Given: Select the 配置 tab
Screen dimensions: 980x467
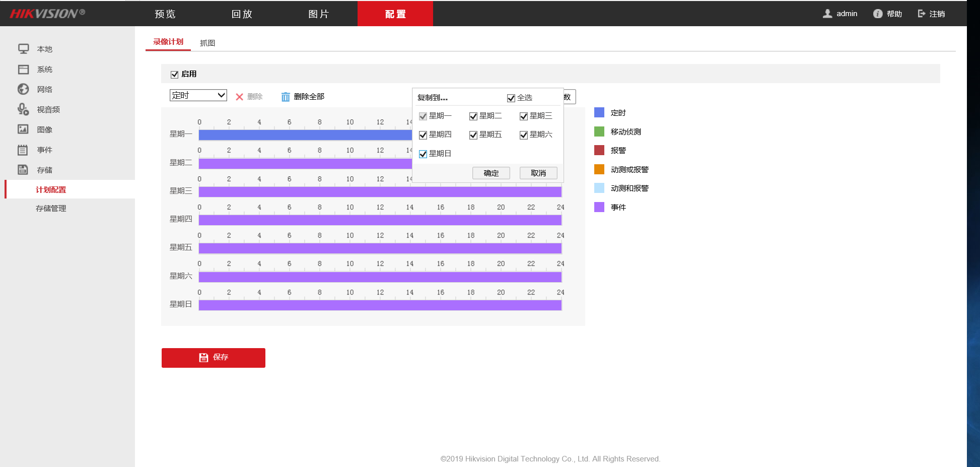Looking at the screenshot, I should coord(395,14).
